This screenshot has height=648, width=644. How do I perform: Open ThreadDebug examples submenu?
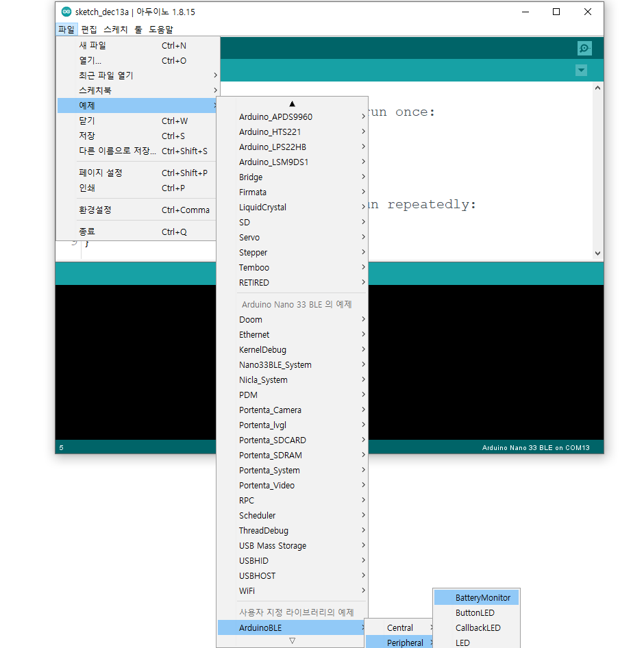[293, 531]
